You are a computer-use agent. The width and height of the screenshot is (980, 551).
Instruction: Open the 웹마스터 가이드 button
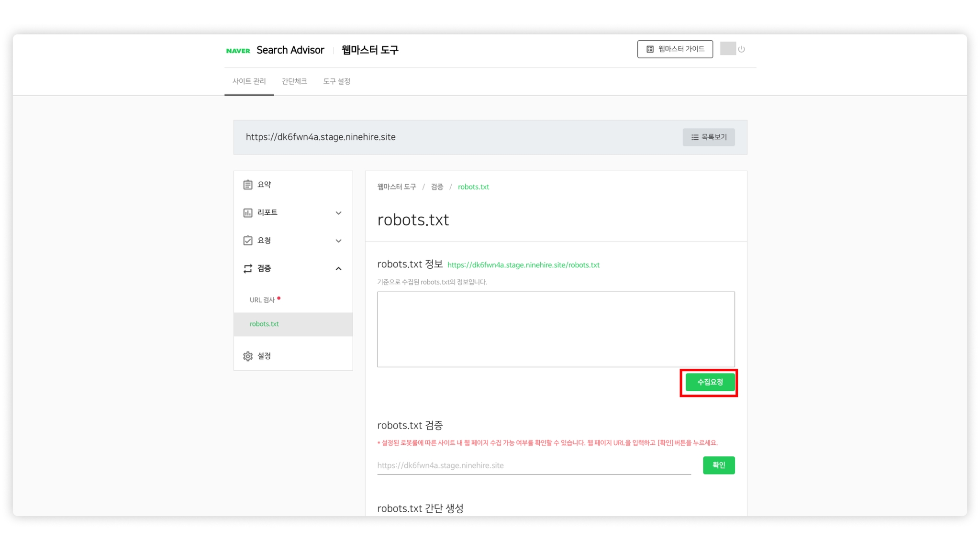click(x=675, y=49)
